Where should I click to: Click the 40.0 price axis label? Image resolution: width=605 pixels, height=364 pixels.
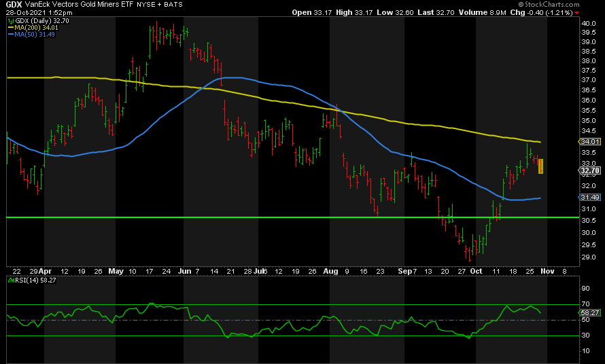click(589, 23)
